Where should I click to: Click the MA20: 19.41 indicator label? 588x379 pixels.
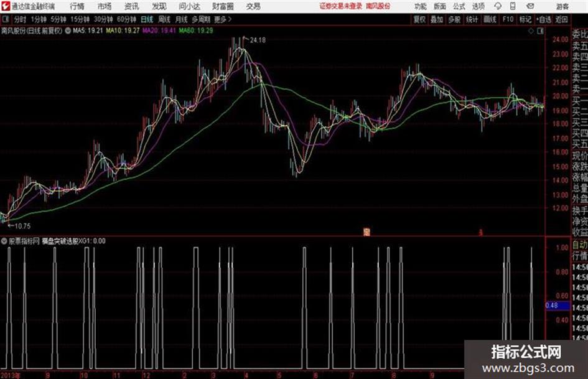(159, 30)
